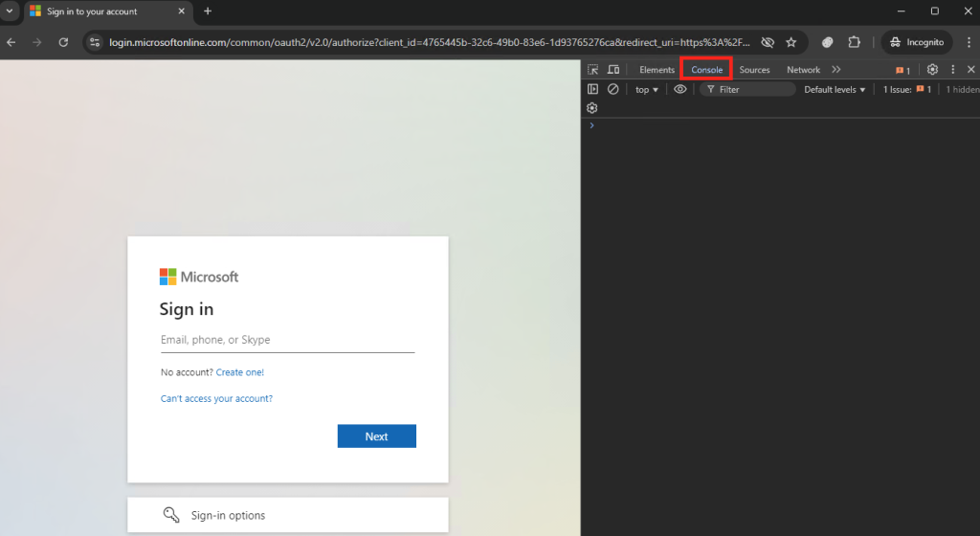The image size is (980, 536).
Task: Open a new tab with plus button
Action: (208, 11)
